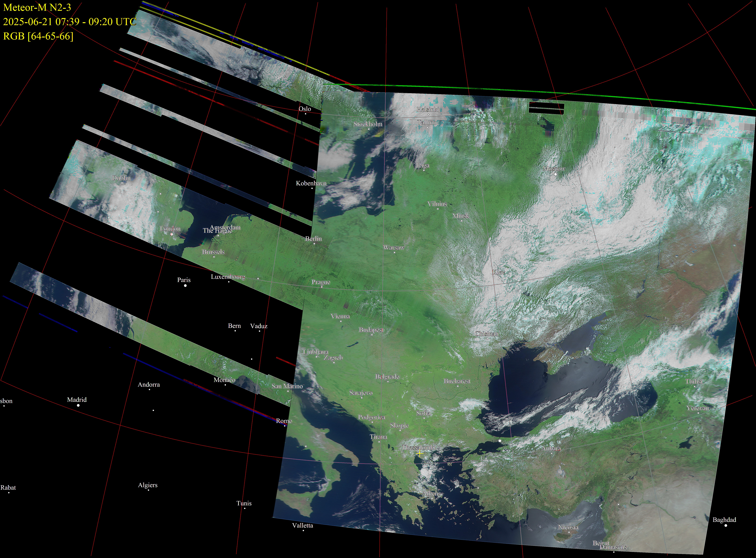Click the white city dot below Paris label
Image resolution: width=756 pixels, height=558 pixels.
[x=185, y=286]
